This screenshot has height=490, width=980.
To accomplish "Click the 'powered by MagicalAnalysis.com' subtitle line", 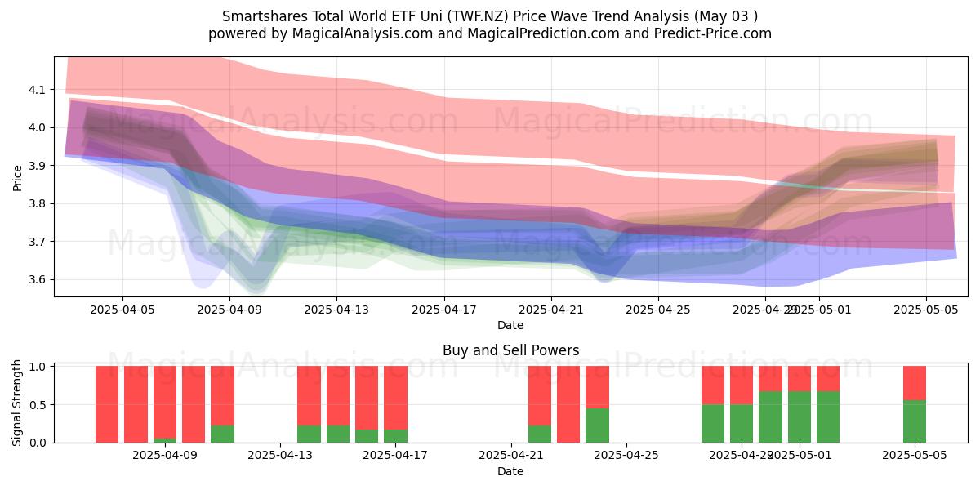I will tap(489, 33).
